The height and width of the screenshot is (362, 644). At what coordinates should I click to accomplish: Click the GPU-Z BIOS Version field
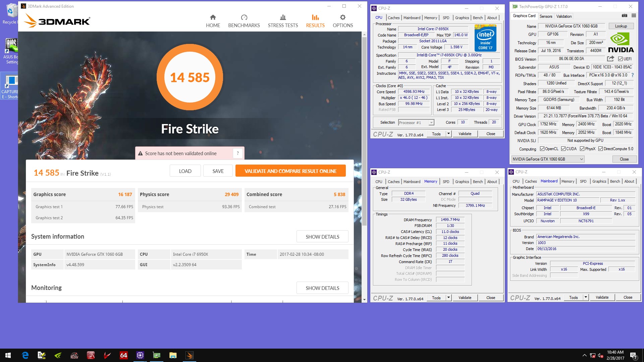(572, 59)
